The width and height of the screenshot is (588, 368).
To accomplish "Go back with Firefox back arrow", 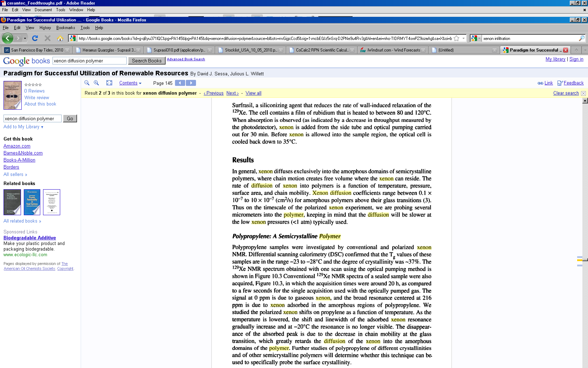I will click(x=8, y=38).
